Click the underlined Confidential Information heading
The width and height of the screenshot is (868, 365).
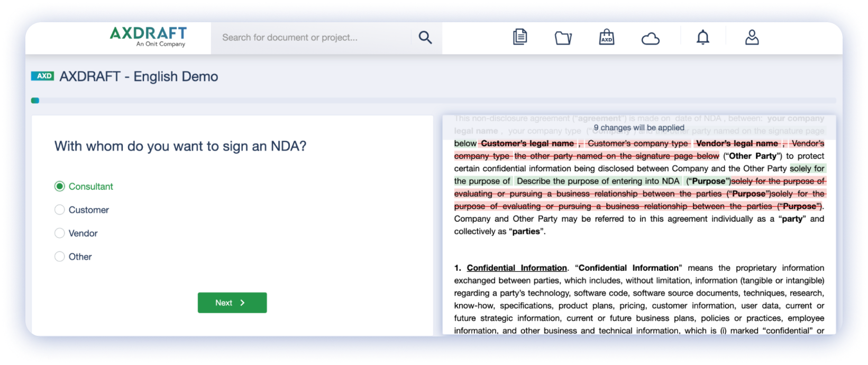516,268
